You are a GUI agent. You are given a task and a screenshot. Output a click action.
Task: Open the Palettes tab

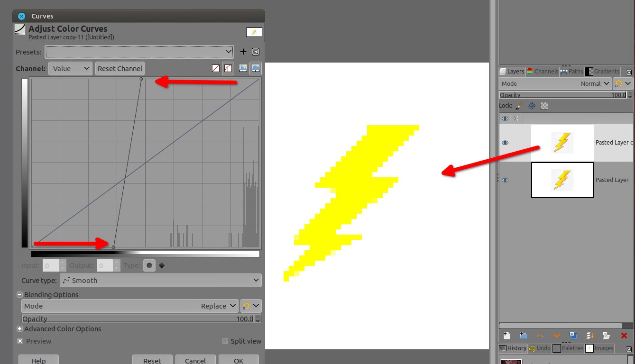568,348
